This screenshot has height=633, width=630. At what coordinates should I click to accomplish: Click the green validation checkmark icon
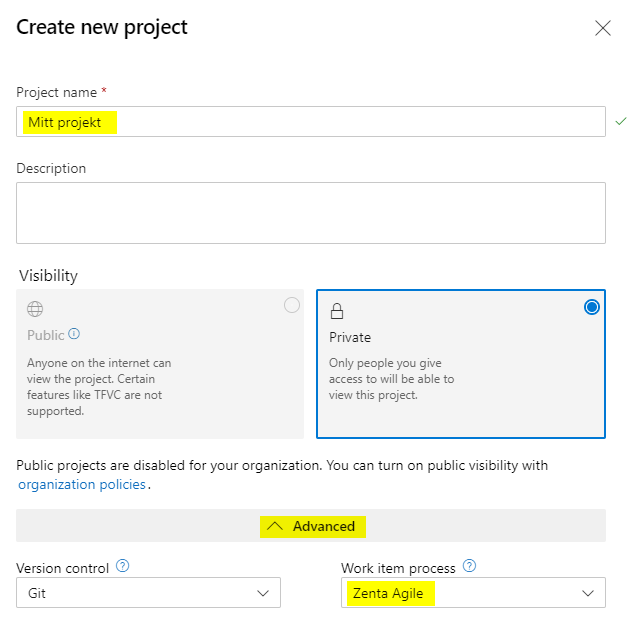621,121
